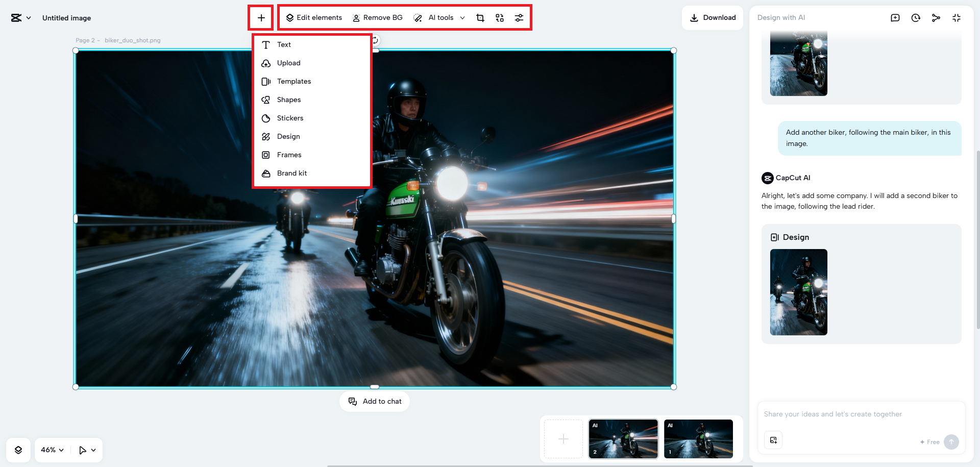This screenshot has height=467, width=980.
Task: Send the chat message arrow button
Action: tap(951, 442)
